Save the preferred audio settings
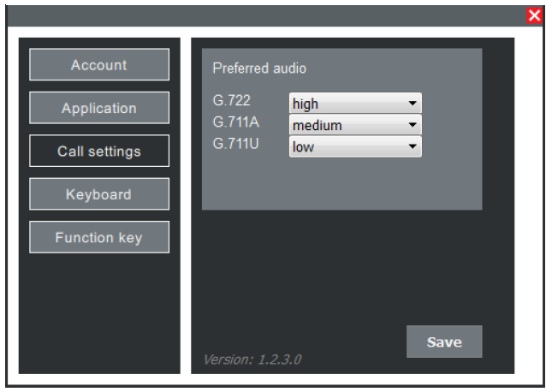The height and width of the screenshot is (392, 552). pyautogui.click(x=444, y=342)
